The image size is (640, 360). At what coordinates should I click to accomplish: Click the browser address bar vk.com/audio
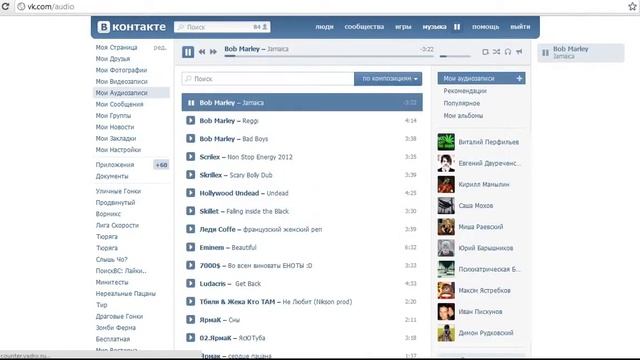(51, 7)
